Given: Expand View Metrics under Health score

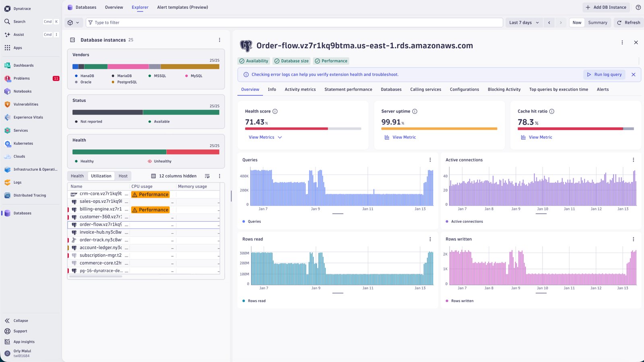Looking at the screenshot, I should pos(265,137).
